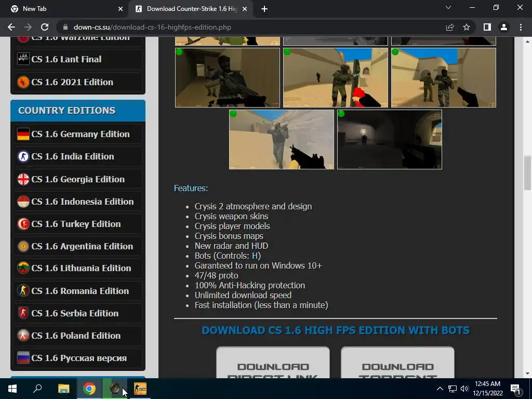Open CS 1.6 Lithuania Edition
The image size is (532, 399).
click(78, 268)
